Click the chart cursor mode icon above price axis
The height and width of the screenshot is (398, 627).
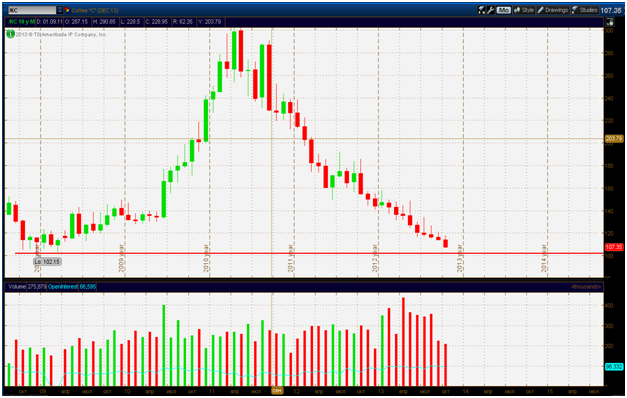(610, 22)
